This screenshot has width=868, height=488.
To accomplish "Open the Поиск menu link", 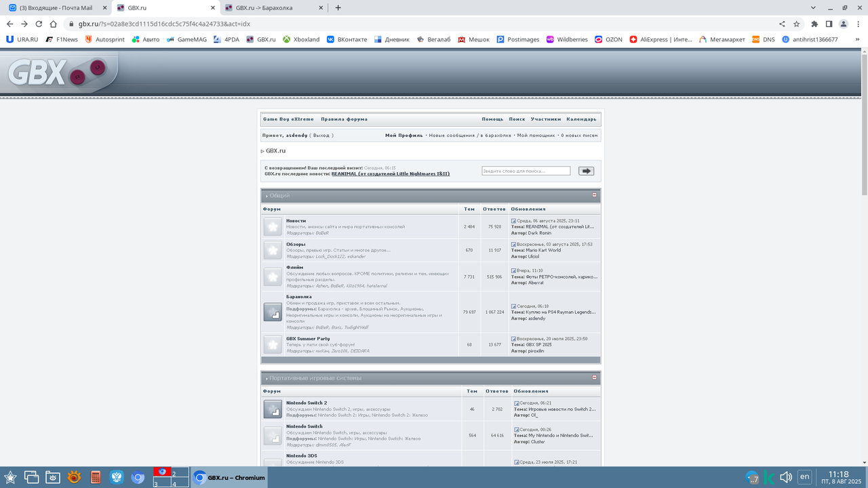I will pyautogui.click(x=517, y=119).
